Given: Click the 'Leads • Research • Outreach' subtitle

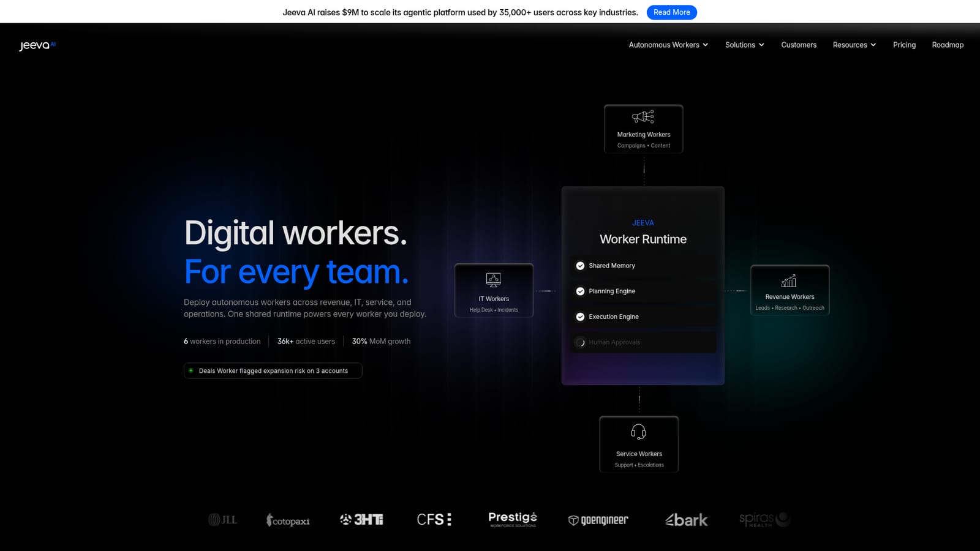Looking at the screenshot, I should coord(790,308).
